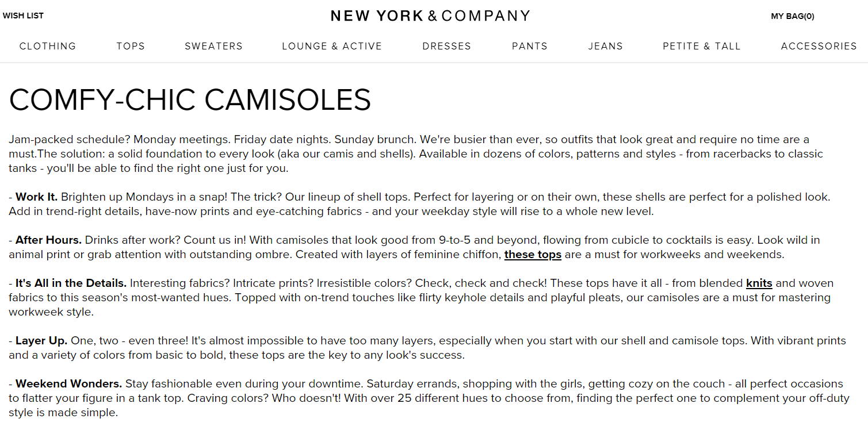Open My Bag(0)
Image resolution: width=868 pixels, height=430 pixels.
point(792,16)
